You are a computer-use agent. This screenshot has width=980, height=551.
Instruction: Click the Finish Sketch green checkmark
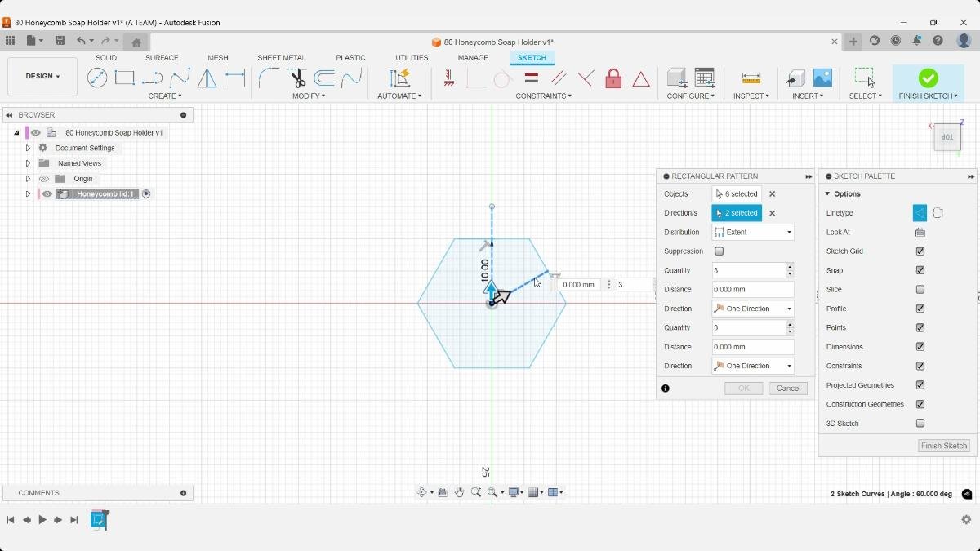(928, 78)
